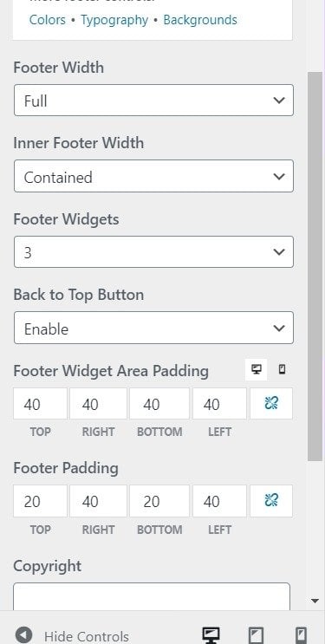Image resolution: width=325 pixels, height=644 pixels.
Task: Toggle link icon for Footer Padding values
Action: (271, 501)
